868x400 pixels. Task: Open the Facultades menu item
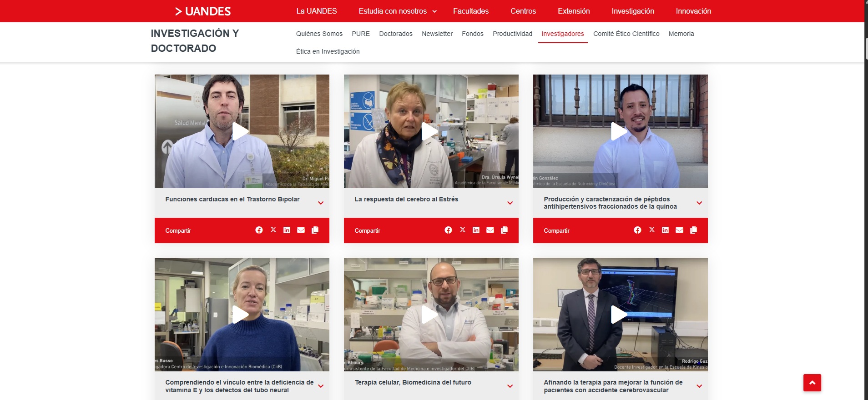tap(471, 11)
